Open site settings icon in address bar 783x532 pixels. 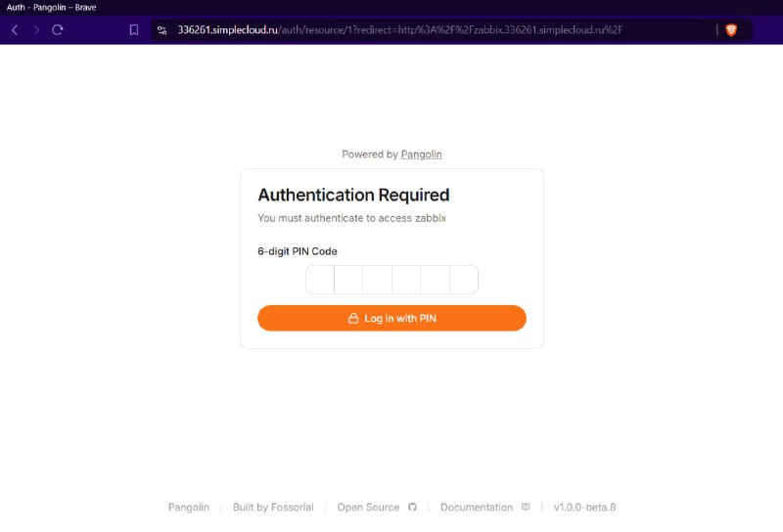pos(161,30)
